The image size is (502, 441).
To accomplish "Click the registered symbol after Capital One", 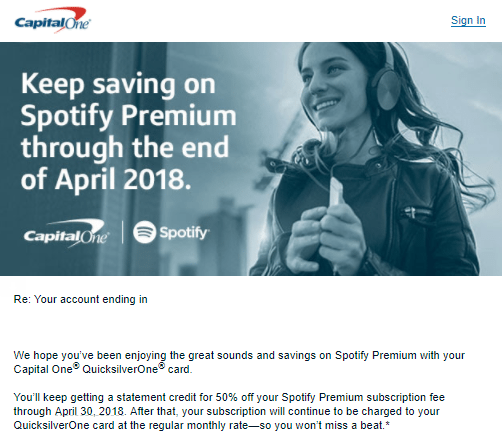I will pyautogui.click(x=76, y=366).
